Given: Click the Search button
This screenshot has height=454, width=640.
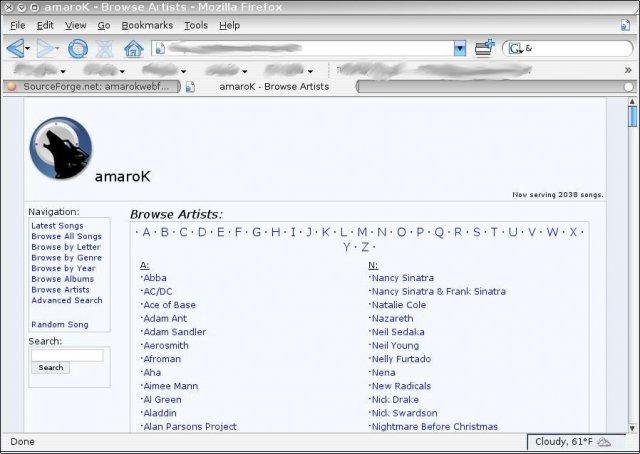Looking at the screenshot, I should coord(51,367).
